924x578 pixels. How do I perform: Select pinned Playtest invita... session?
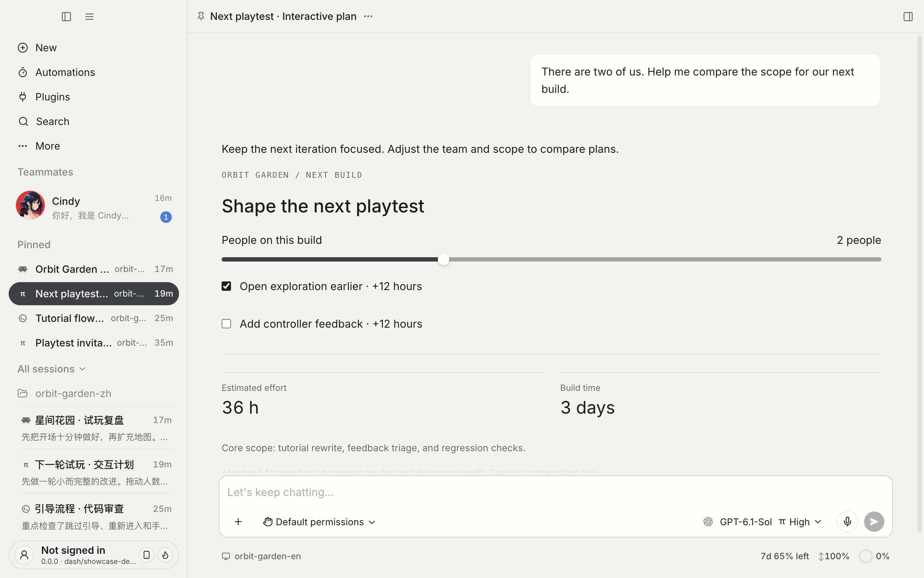(93, 342)
